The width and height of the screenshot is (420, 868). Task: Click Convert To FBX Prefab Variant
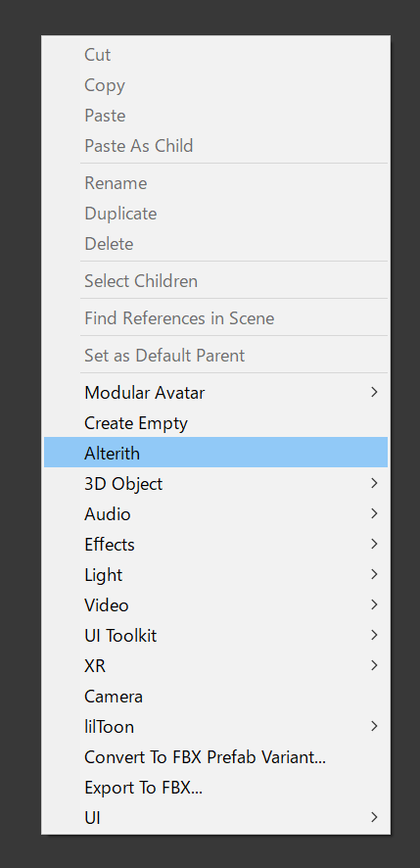[215, 756]
